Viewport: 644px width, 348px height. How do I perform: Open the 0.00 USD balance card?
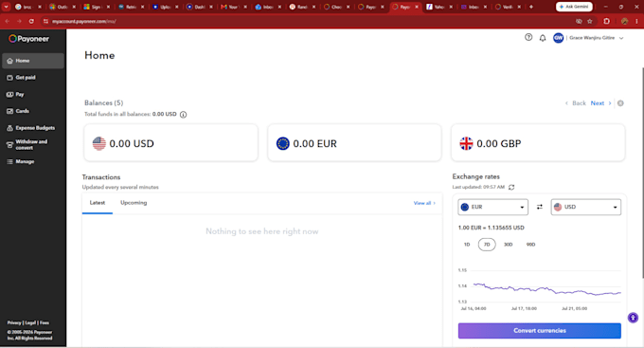coord(170,143)
